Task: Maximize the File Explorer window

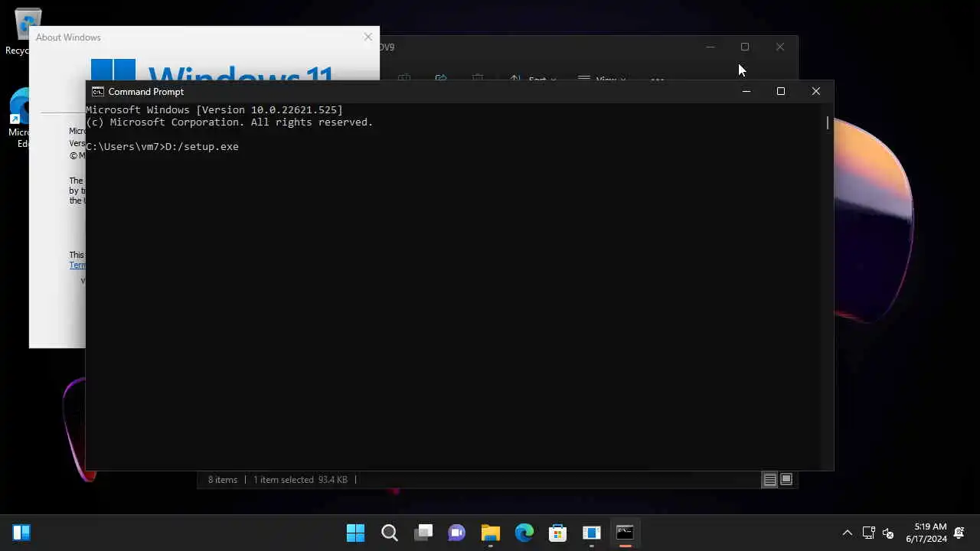Action: pos(745,47)
